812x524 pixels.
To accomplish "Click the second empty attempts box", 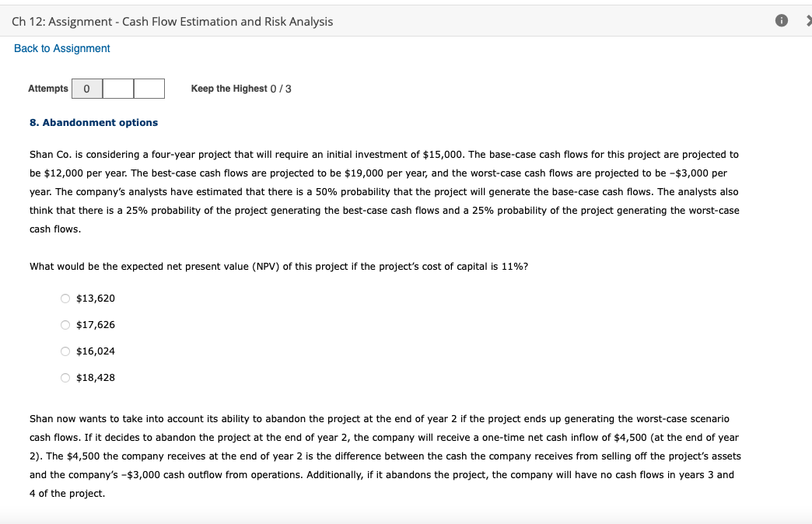I will (118, 88).
